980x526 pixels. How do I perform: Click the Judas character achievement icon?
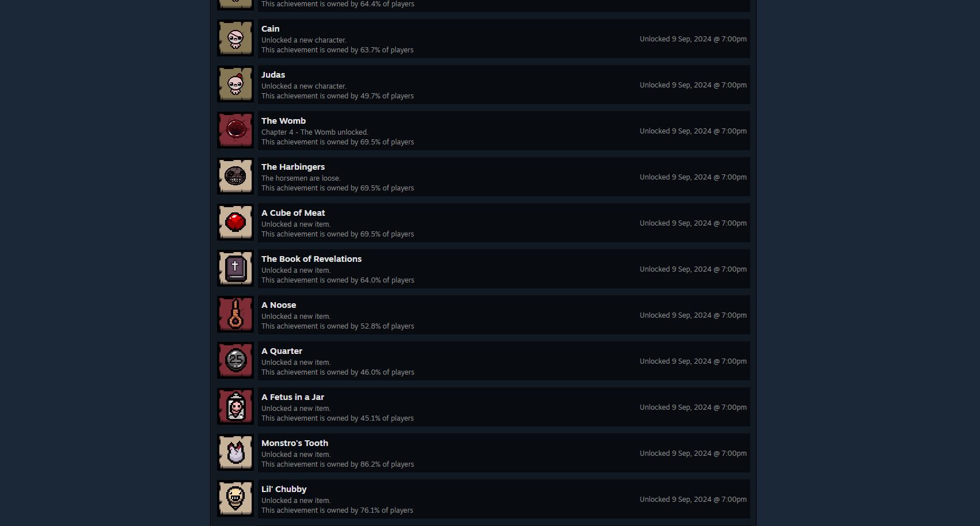pyautogui.click(x=235, y=85)
